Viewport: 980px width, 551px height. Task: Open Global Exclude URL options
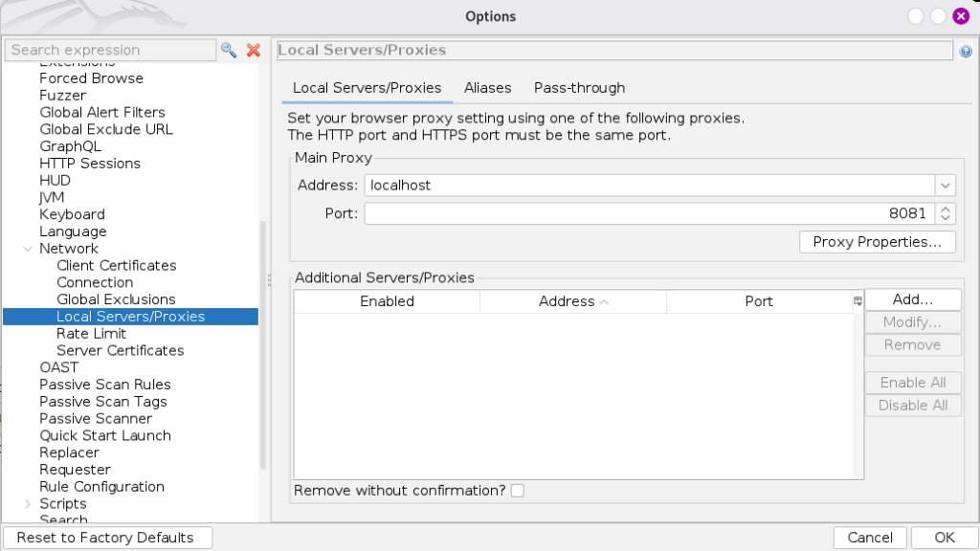106,129
